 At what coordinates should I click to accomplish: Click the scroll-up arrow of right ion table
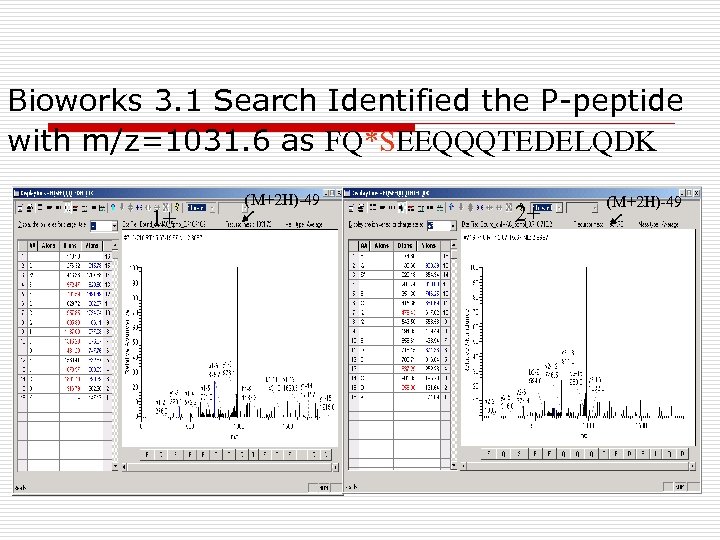pos(454,245)
